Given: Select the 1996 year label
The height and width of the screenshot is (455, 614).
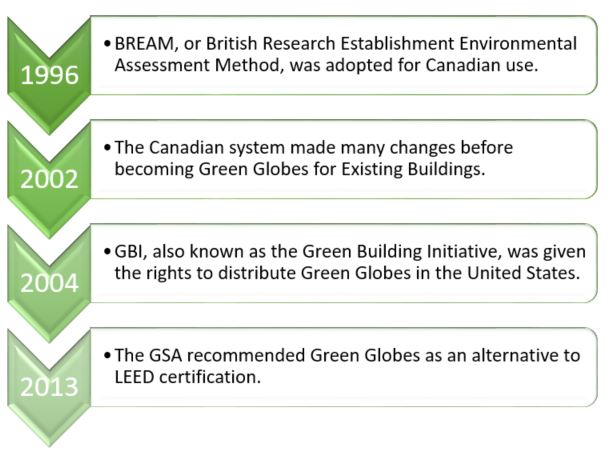Looking at the screenshot, I should [49, 75].
